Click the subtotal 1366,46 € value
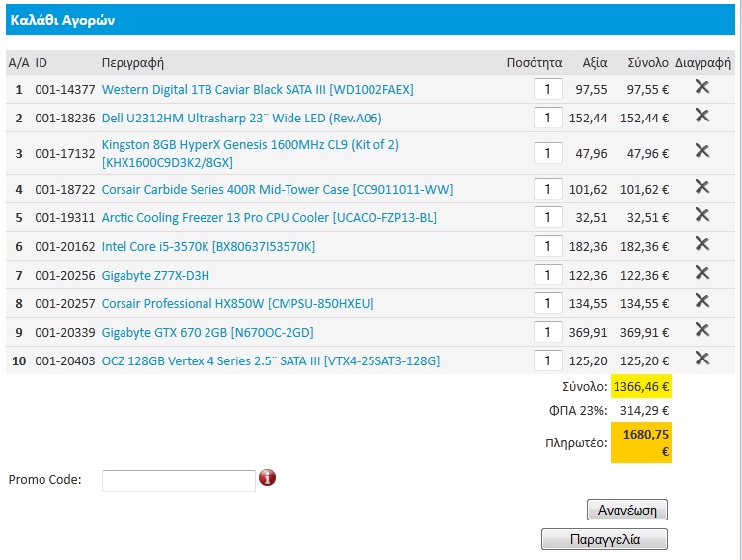 pyautogui.click(x=641, y=387)
